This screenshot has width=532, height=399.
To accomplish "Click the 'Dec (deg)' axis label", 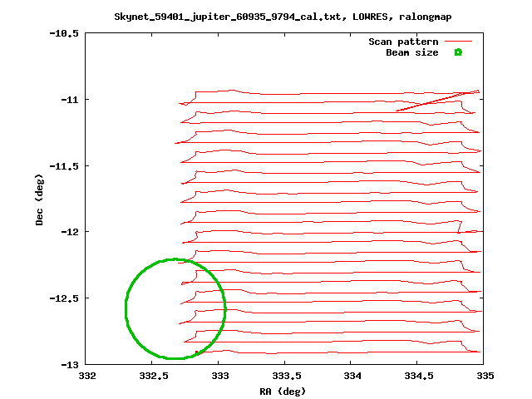I will [39, 199].
